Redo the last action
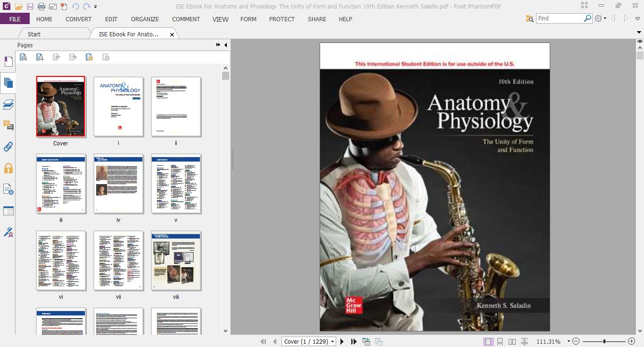Viewport: 644px width, 347px height. [86, 7]
